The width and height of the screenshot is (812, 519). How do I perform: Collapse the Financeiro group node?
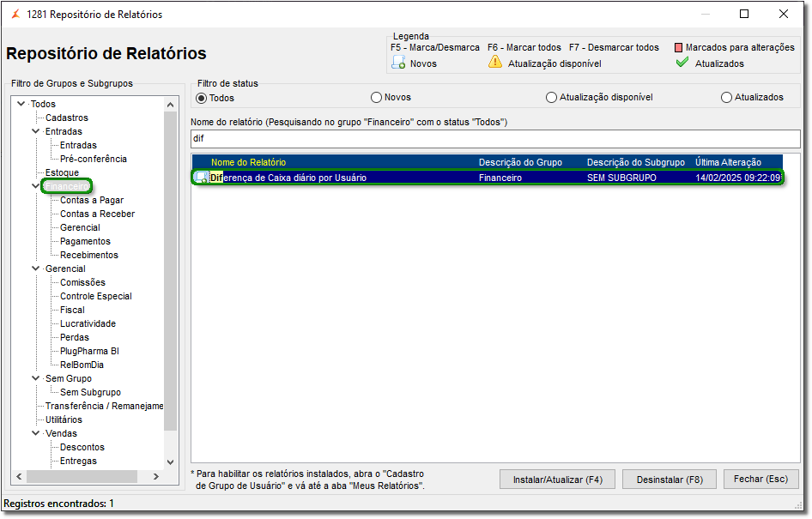point(36,186)
